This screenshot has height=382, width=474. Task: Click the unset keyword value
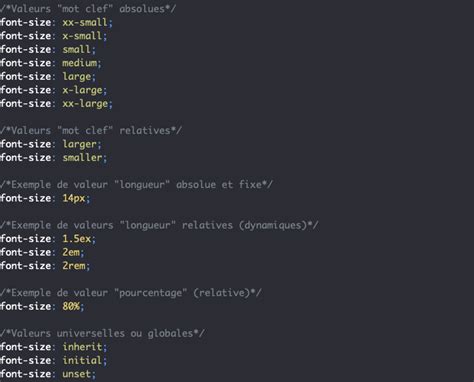pyautogui.click(x=76, y=374)
